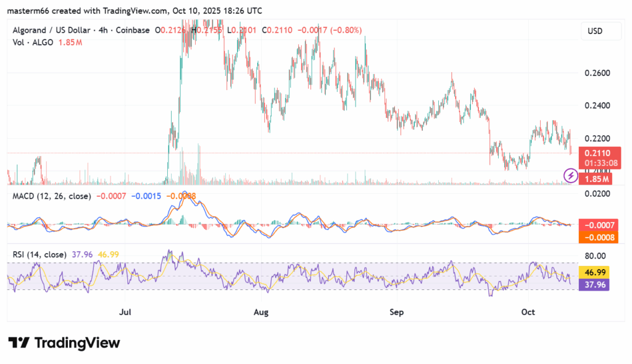Image resolution: width=632 pixels, height=364 pixels.
Task: Click the Sep label on time axis
Action: 396,312
